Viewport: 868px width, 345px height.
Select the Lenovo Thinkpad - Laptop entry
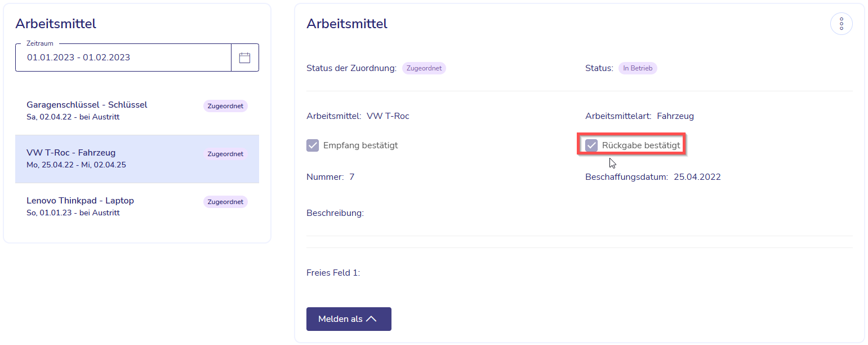click(137, 207)
